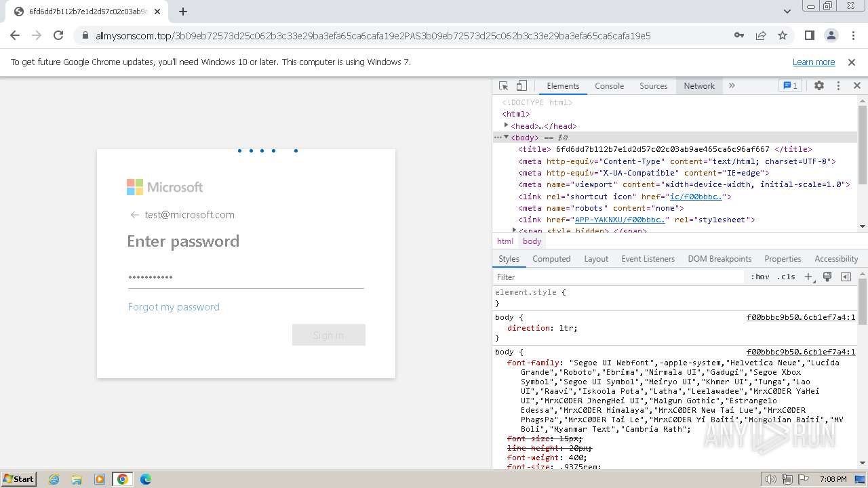Focus the password input field
This screenshot has width=868, height=488.
pyautogui.click(x=246, y=277)
